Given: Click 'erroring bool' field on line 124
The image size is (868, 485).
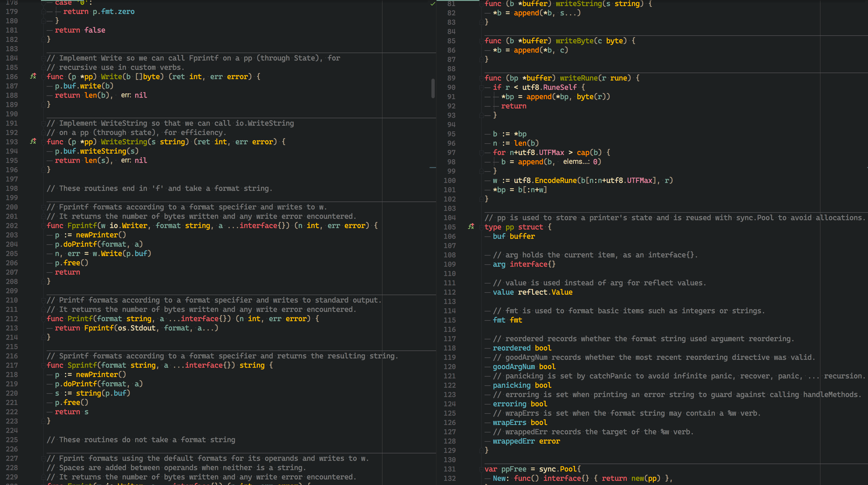Looking at the screenshot, I should [520, 404].
